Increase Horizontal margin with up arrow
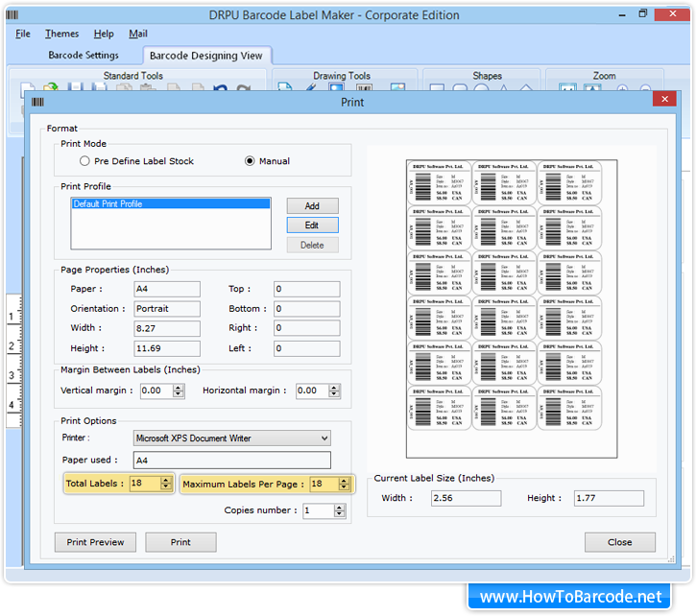The width and height of the screenshot is (696, 616). click(334, 388)
